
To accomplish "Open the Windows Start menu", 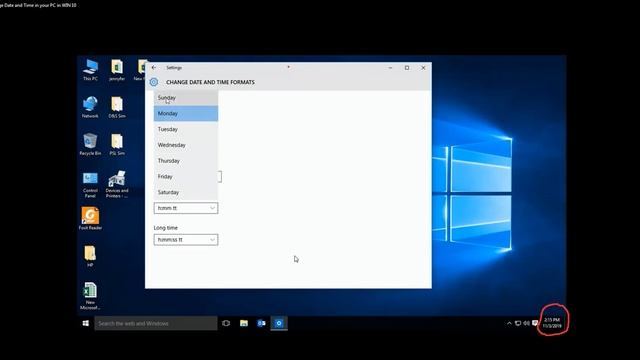I will pyautogui.click(x=86, y=323).
